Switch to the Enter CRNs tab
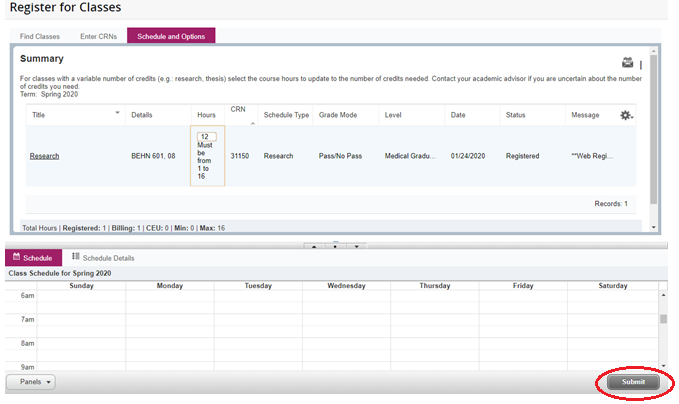 pos(97,36)
